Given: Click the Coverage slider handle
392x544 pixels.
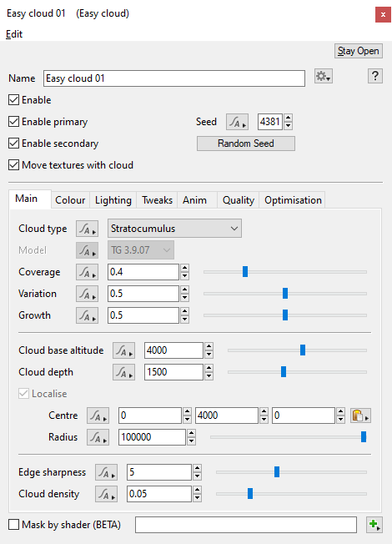Looking at the screenshot, I should [245, 272].
